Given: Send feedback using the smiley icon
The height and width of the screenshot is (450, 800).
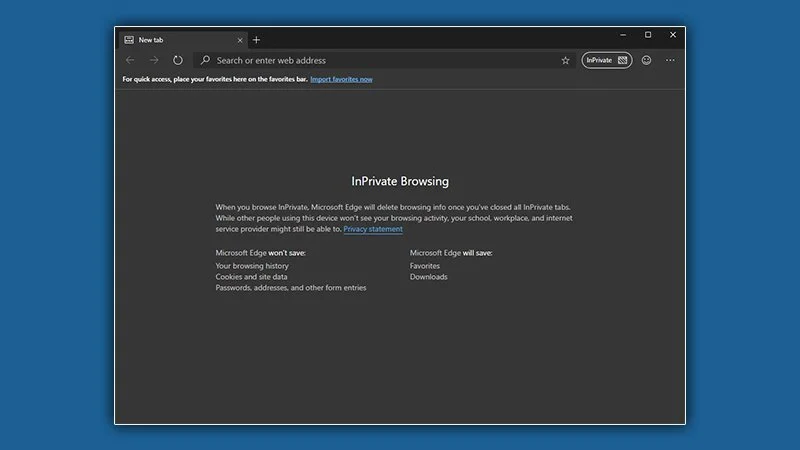Looking at the screenshot, I should point(646,60).
